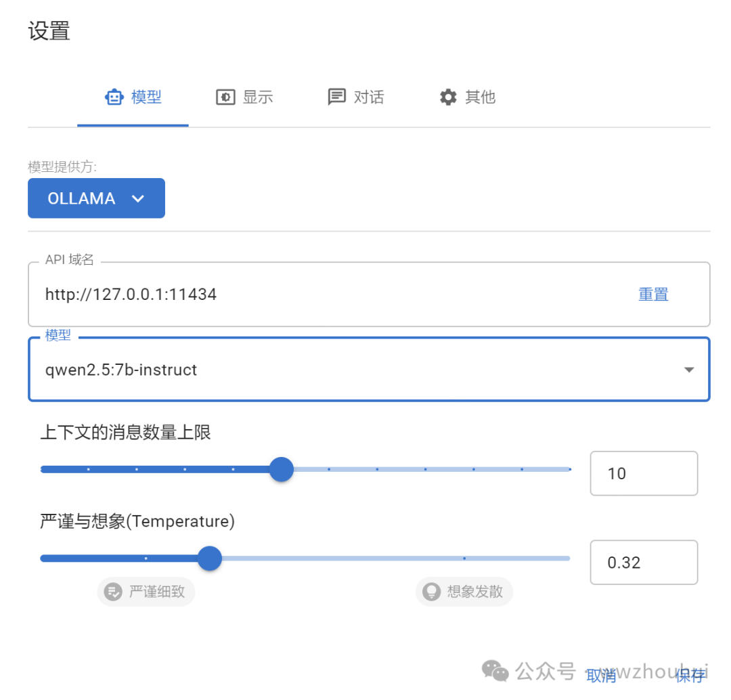Reset the API domain with 重置
731x700 pixels.
(653, 294)
